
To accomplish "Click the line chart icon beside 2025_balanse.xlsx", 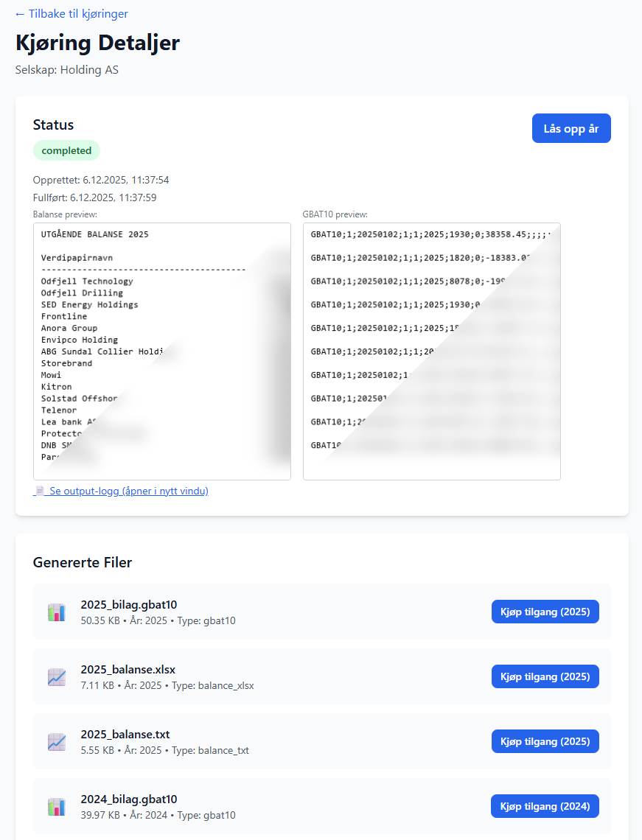I will click(57, 676).
